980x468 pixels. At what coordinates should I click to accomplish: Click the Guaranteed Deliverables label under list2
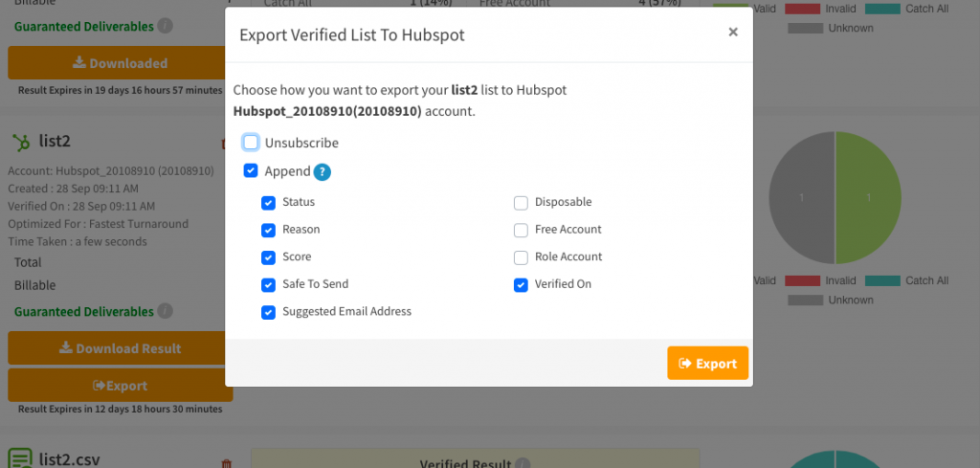pos(84,311)
